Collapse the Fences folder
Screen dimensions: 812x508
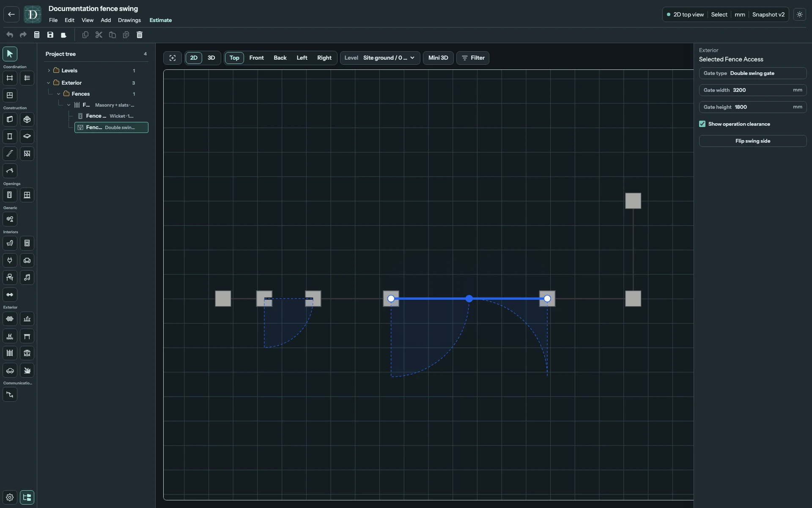coord(59,94)
